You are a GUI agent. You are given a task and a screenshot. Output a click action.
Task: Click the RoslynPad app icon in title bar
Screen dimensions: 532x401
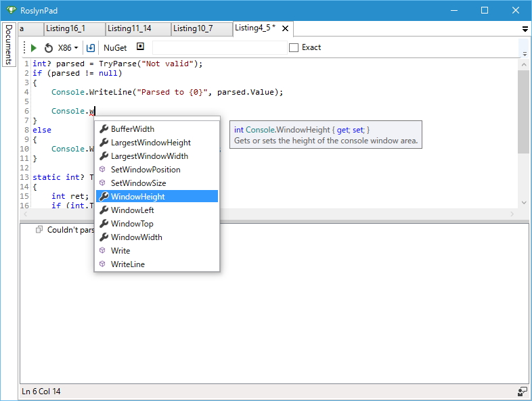click(12, 10)
